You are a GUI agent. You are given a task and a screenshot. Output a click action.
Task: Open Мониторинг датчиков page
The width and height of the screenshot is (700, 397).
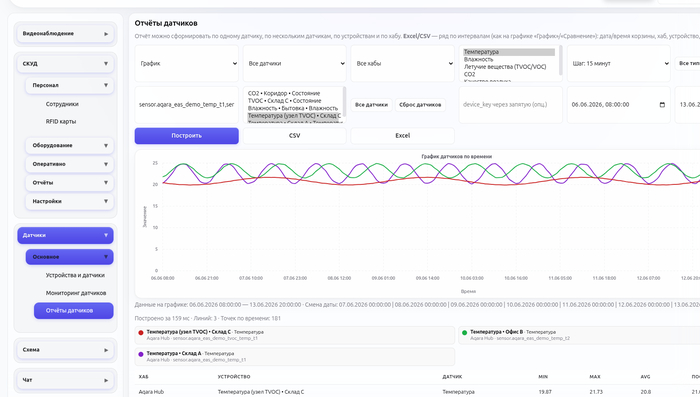76,293
